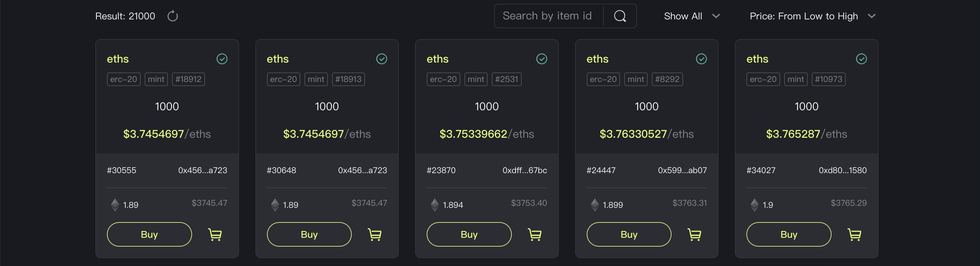Focus the Search by item id field

click(x=548, y=16)
